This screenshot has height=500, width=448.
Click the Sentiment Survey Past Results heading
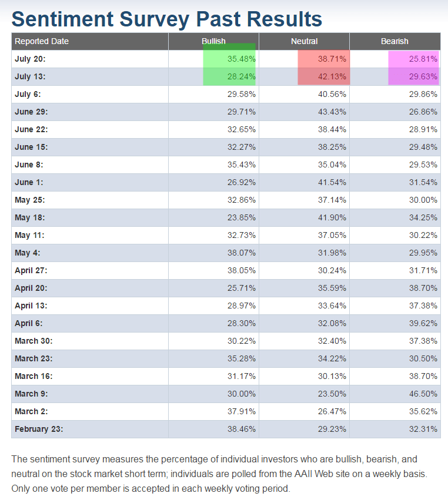point(167,19)
